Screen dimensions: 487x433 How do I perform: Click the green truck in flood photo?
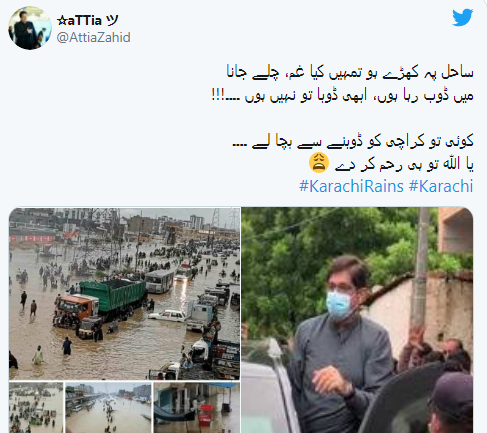pyautogui.click(x=113, y=295)
